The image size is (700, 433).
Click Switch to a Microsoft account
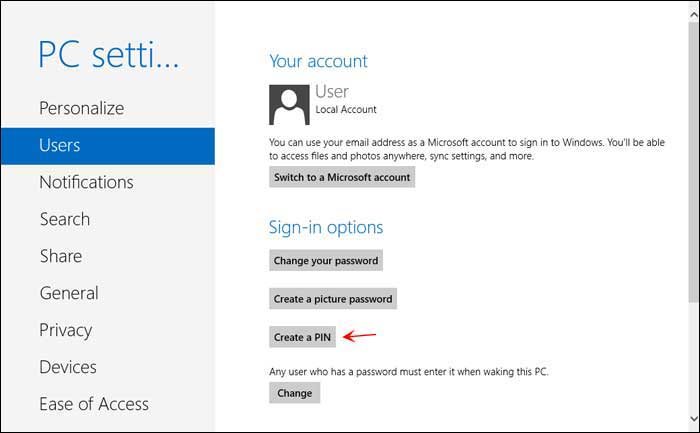tap(342, 177)
